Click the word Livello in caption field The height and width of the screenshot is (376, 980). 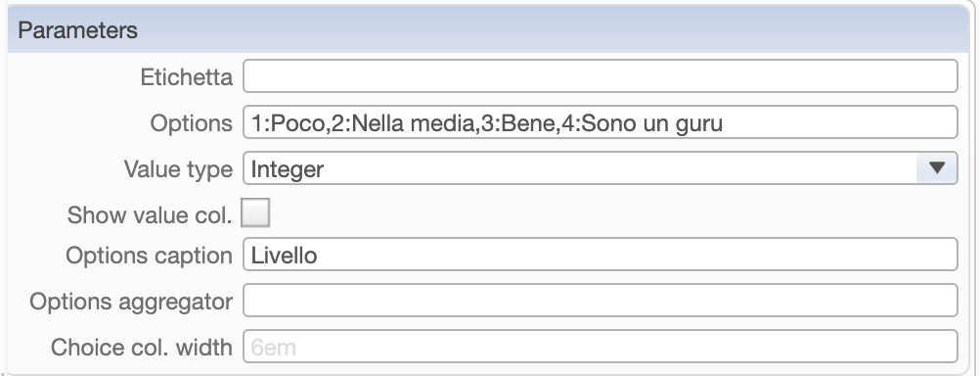pos(284,256)
